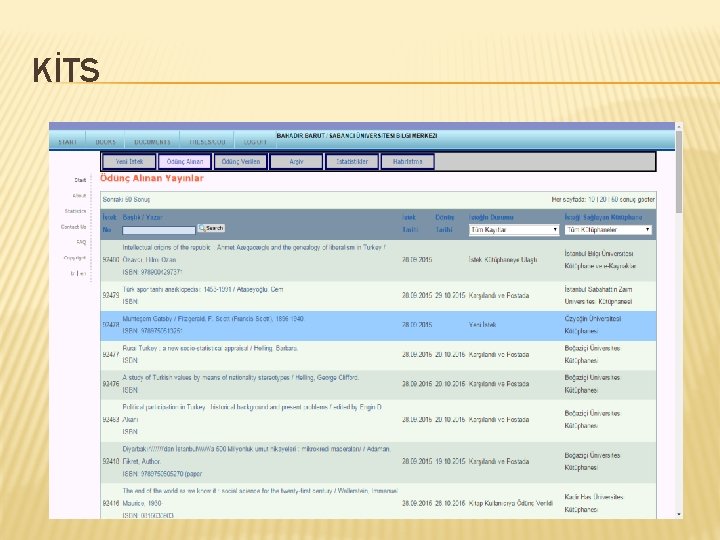
Task: Click the Contact Us sidebar link
Action: (x=73, y=227)
